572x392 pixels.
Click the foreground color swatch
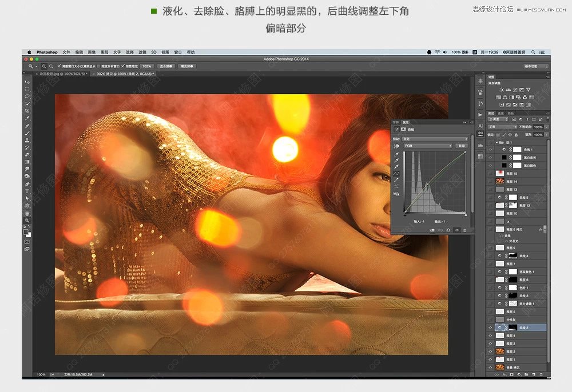[x=26, y=232]
